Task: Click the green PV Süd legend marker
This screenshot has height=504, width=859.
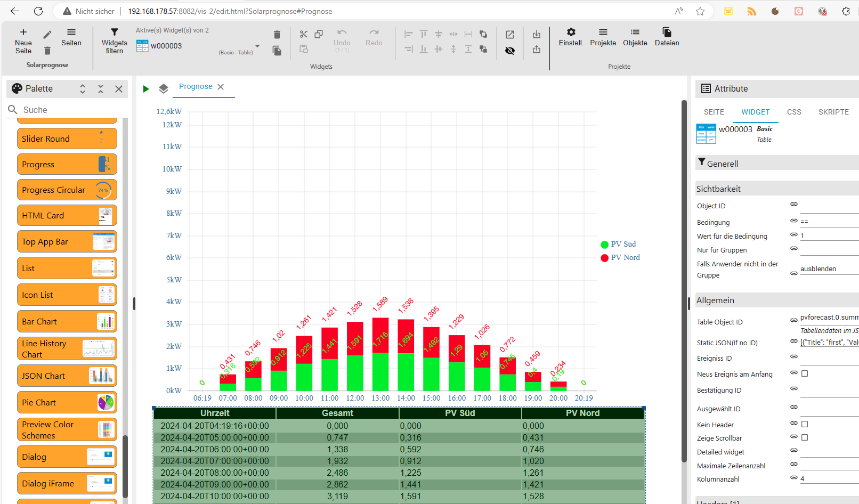Action: click(x=604, y=245)
